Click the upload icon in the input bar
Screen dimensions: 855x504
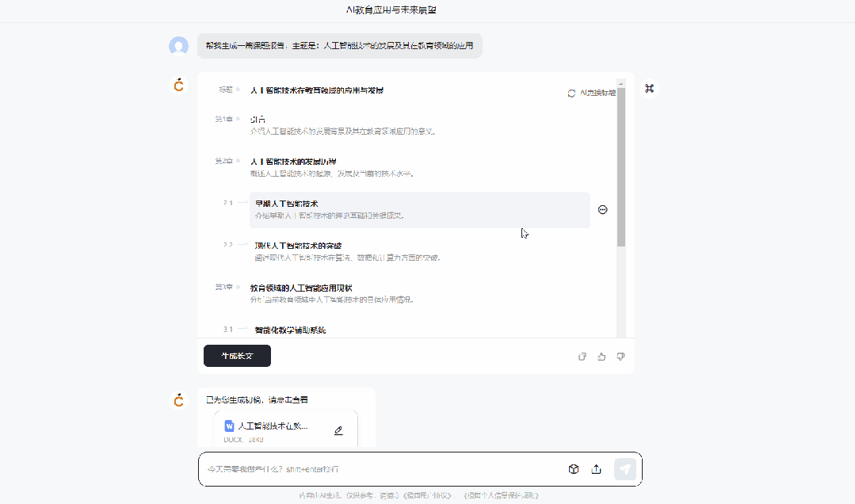pos(597,468)
